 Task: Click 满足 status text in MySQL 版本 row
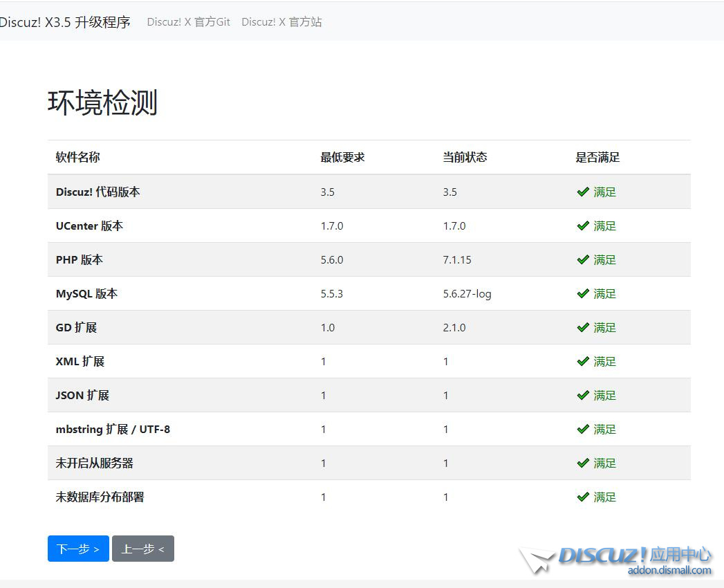pyautogui.click(x=605, y=293)
